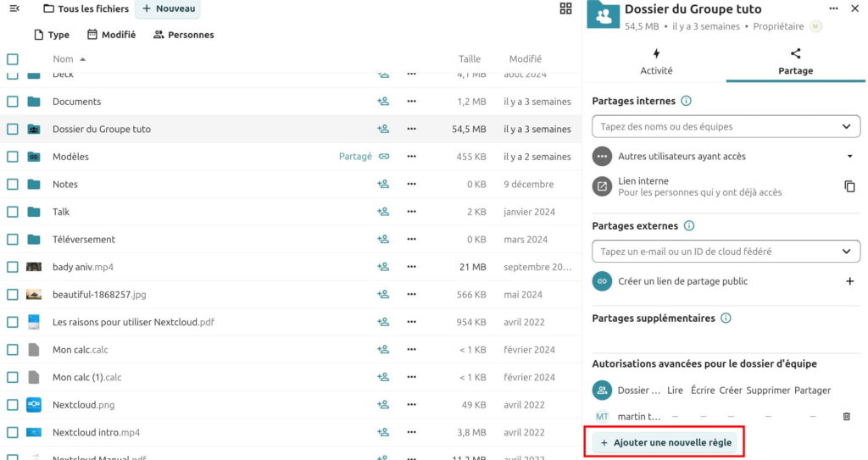Click Ajouter une nouvelle règle
The image size is (868, 460).
click(x=666, y=442)
